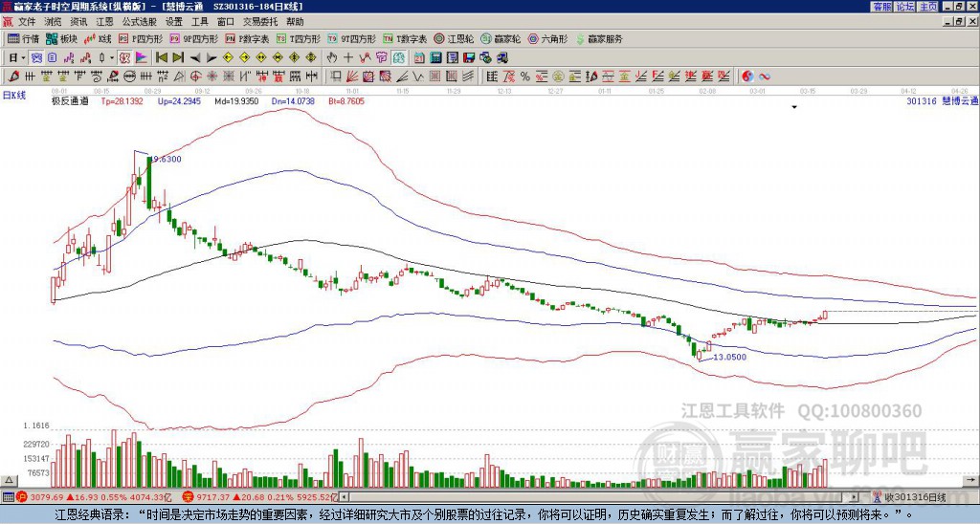Viewport: 980px width, 524px height.
Task: Click the yin-yang circle icon
Action: 747,76
